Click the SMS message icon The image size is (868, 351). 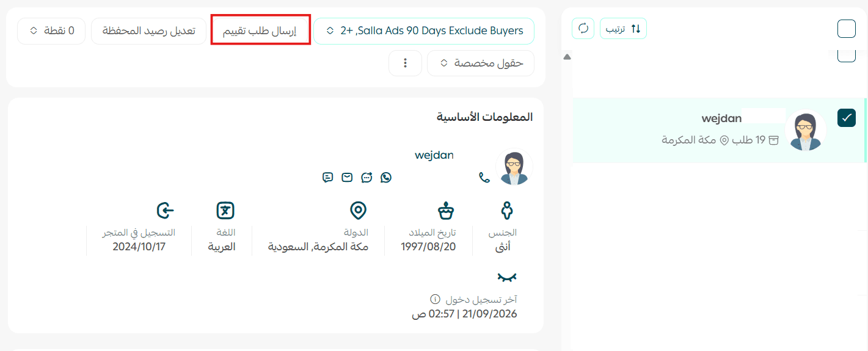(x=328, y=178)
